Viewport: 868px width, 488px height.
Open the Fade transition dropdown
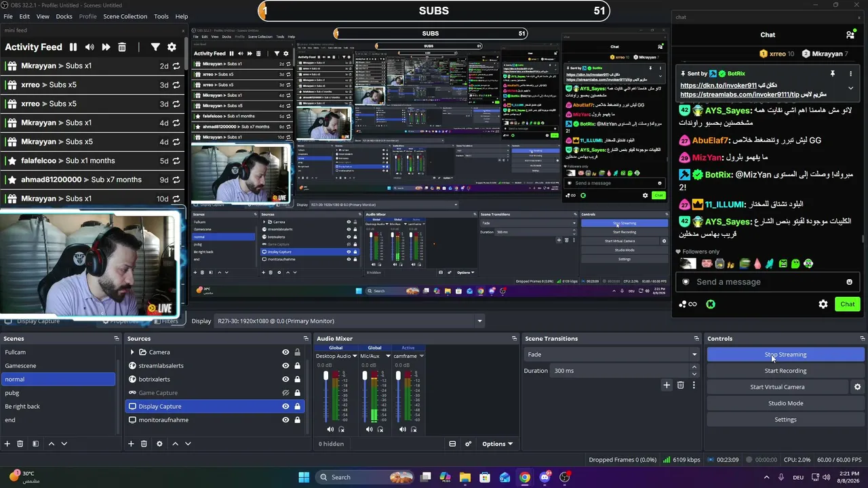pos(612,354)
